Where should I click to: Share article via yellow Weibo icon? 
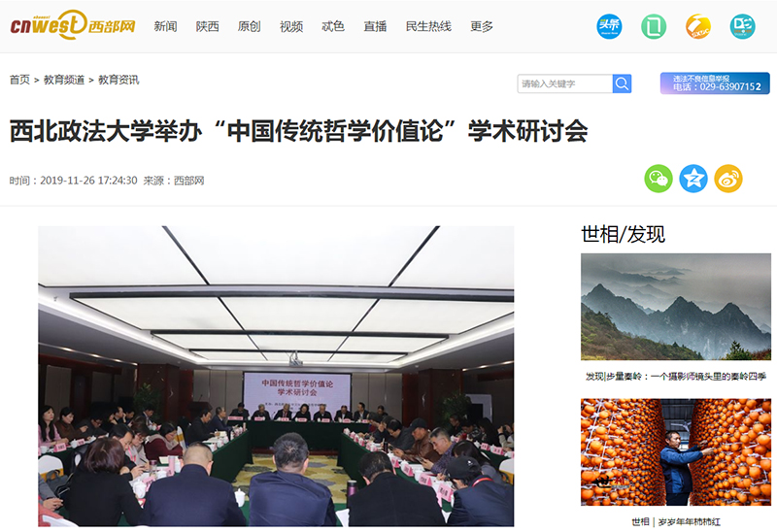click(728, 179)
